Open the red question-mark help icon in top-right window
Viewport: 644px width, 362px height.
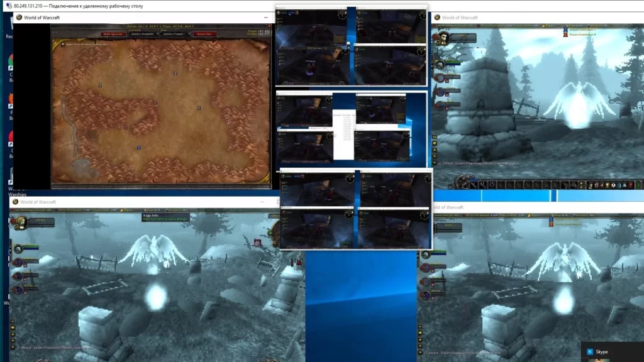point(631,185)
